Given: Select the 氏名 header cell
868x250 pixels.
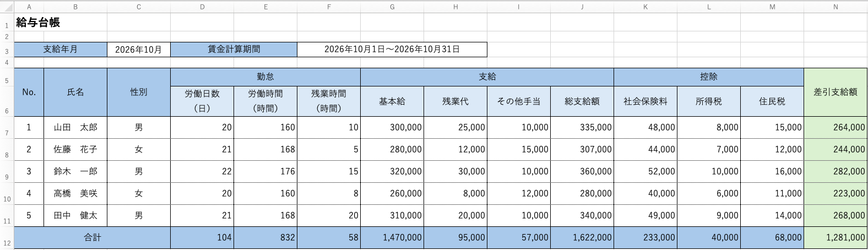Looking at the screenshot, I should tap(75, 93).
